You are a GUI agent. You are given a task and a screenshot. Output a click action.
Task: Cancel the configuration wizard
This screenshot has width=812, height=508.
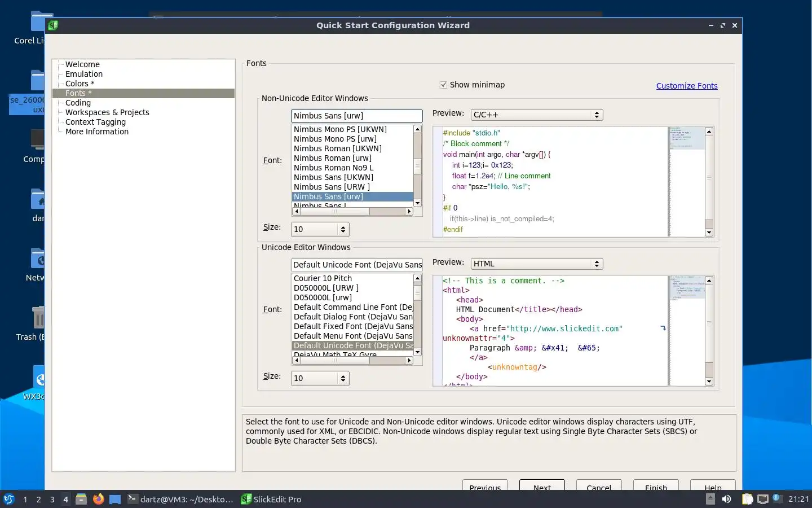(x=599, y=485)
